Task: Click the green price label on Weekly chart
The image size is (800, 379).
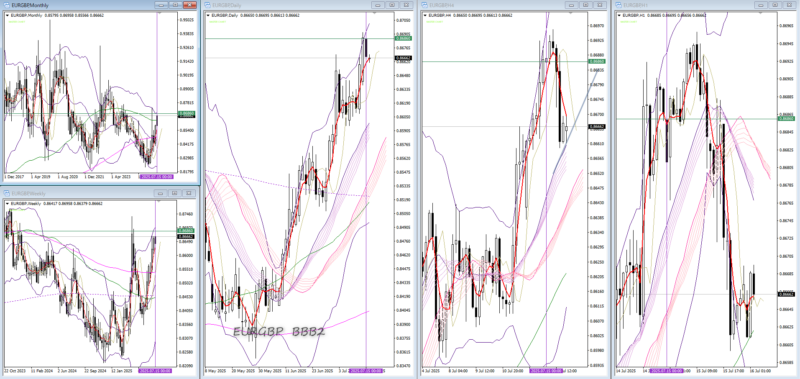Action: [185, 231]
